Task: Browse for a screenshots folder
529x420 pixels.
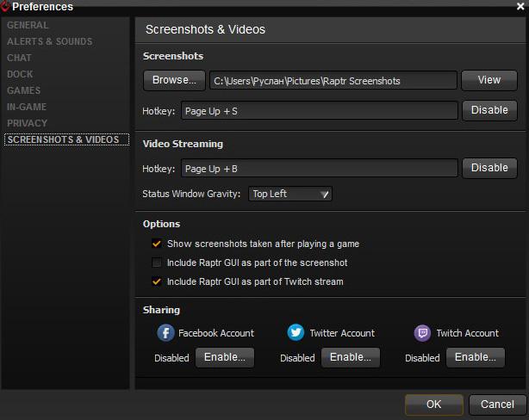Action: pyautogui.click(x=174, y=80)
